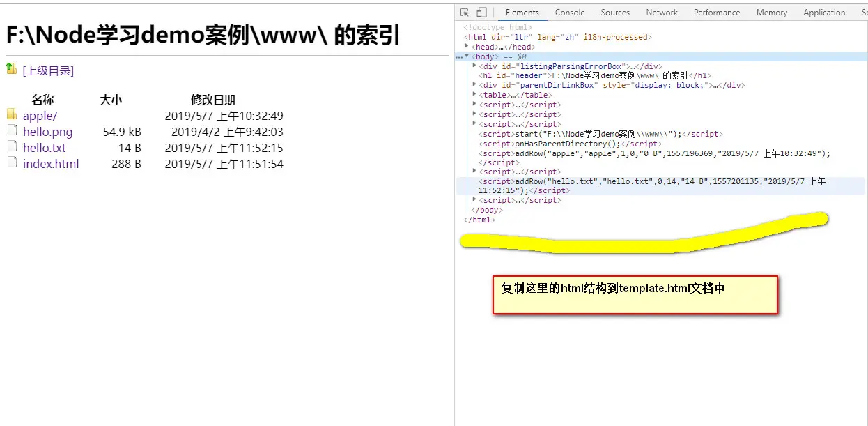Select the addRow("apple") script line
Screen dimensions: 868x426
[x=654, y=158]
